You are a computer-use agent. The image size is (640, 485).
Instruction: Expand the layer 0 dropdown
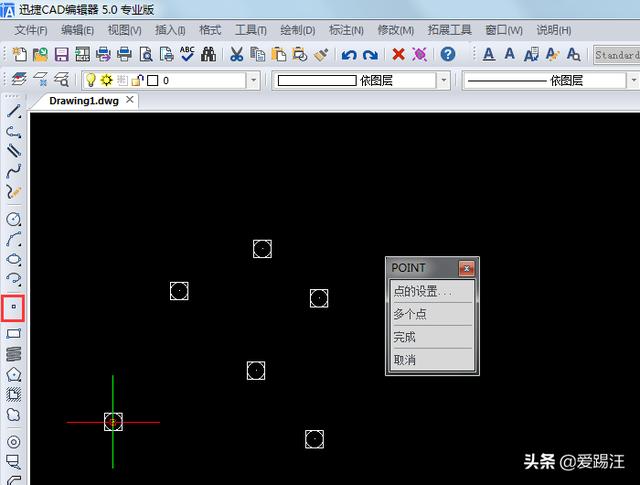[x=253, y=80]
